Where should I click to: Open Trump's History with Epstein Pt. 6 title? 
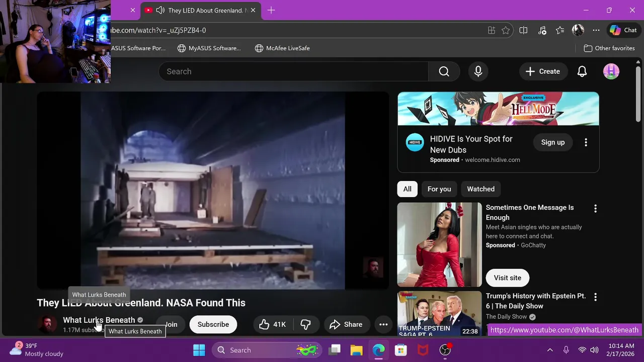tap(535, 301)
